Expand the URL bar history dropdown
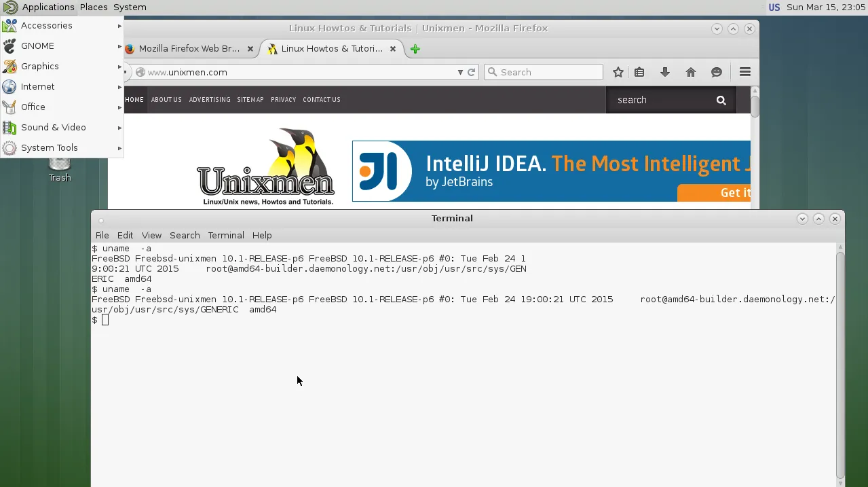868x487 pixels. [460, 72]
